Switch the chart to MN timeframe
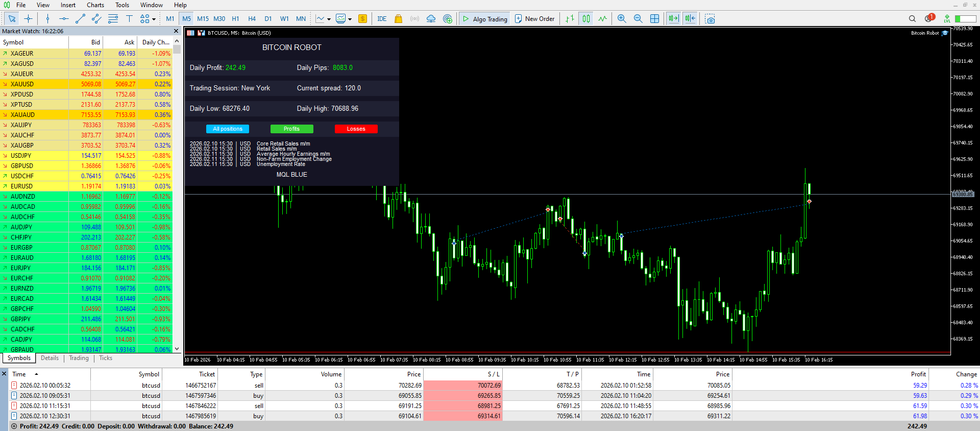Screen dimensions: 980x431 click(x=301, y=19)
